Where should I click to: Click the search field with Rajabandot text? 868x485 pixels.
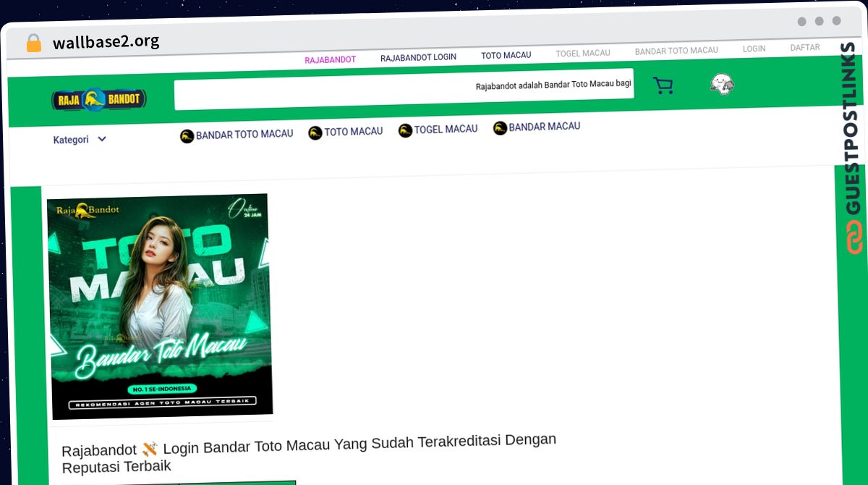(404, 90)
